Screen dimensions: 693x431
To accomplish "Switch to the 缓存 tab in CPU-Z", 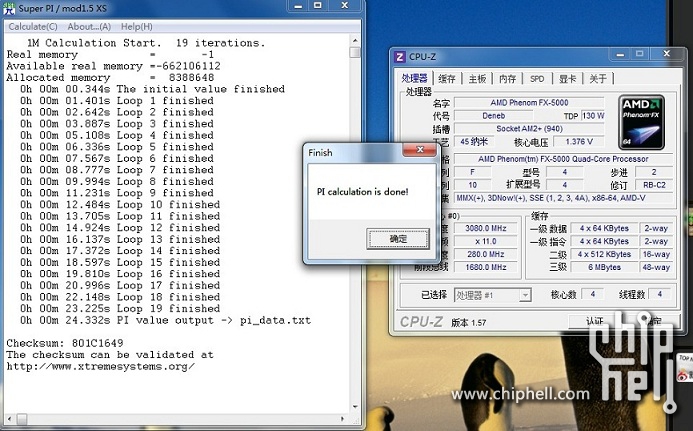I will coord(446,79).
